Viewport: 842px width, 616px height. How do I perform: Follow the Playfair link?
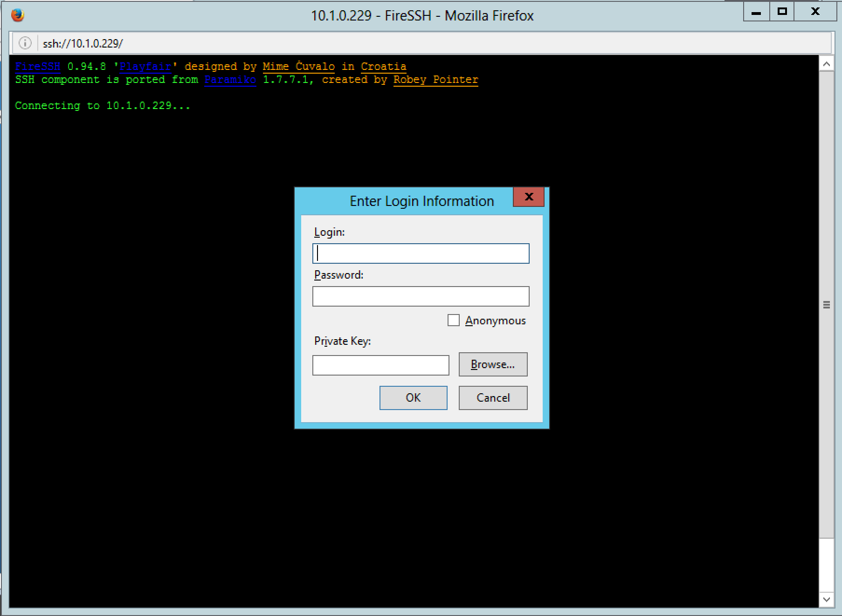145,67
